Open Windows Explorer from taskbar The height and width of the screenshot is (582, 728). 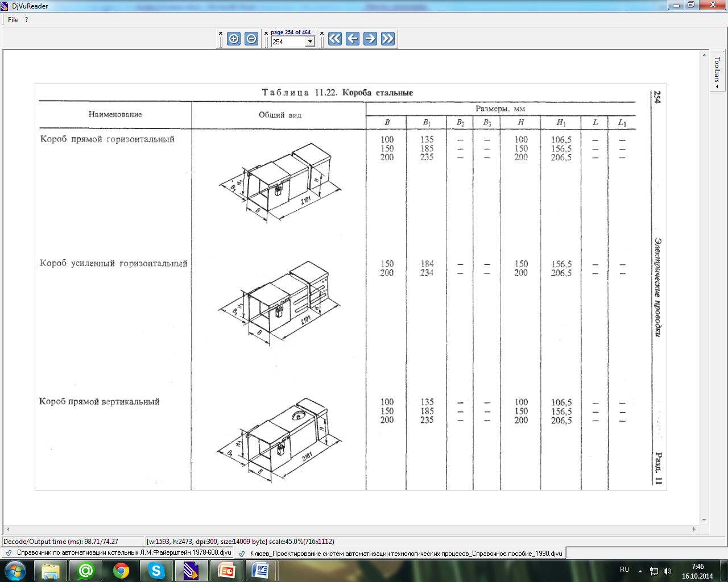[51, 571]
